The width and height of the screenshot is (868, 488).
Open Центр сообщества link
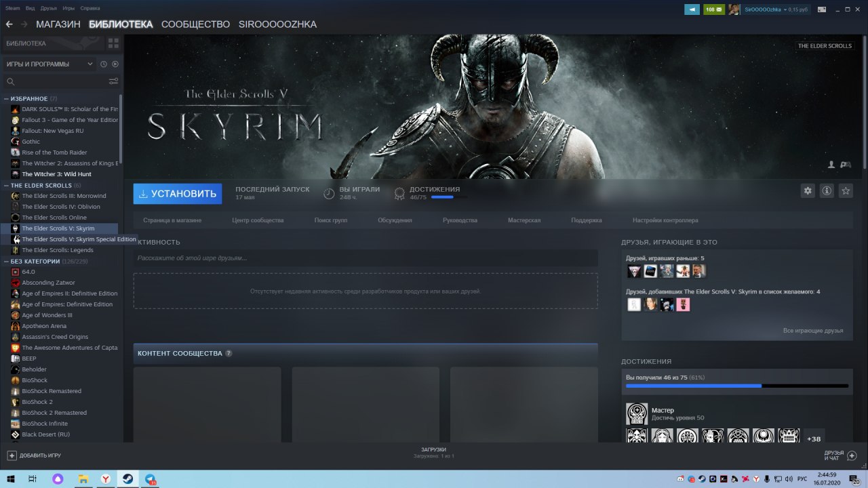[258, 220]
